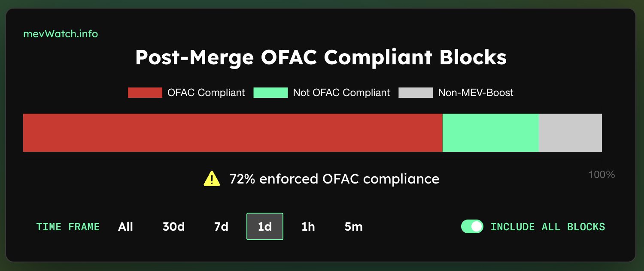This screenshot has height=271, width=644.
Task: Select the All time frame
Action: pyautogui.click(x=125, y=226)
